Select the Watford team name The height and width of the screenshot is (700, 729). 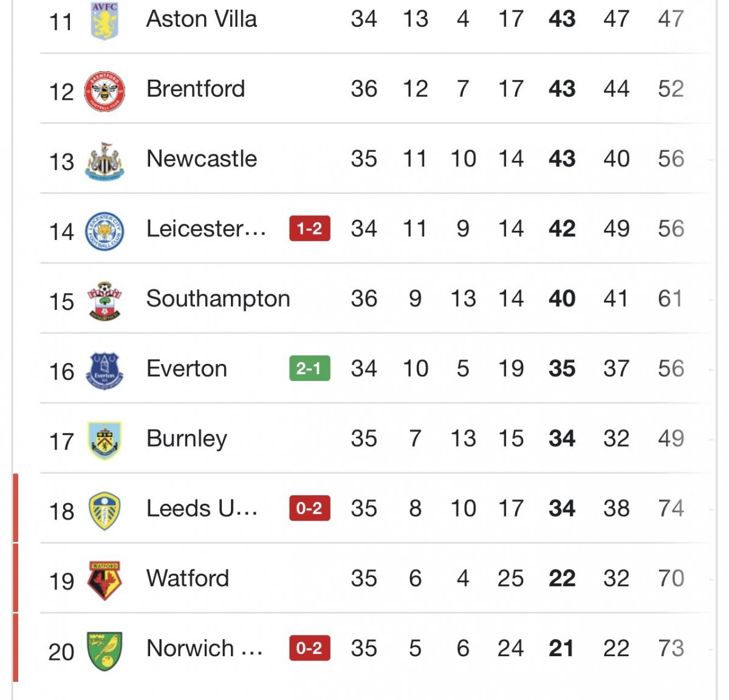(x=188, y=578)
